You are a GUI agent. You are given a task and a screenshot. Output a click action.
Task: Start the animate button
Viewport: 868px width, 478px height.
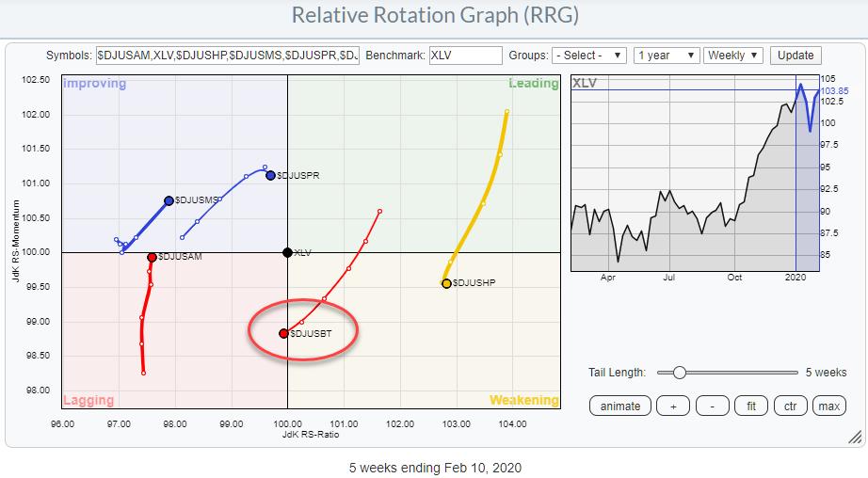pyautogui.click(x=619, y=406)
